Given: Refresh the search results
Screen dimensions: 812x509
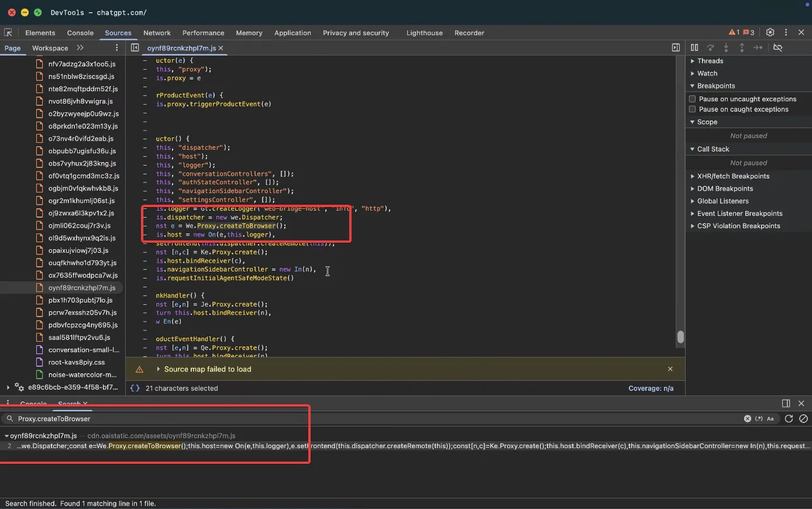Looking at the screenshot, I should (789, 418).
